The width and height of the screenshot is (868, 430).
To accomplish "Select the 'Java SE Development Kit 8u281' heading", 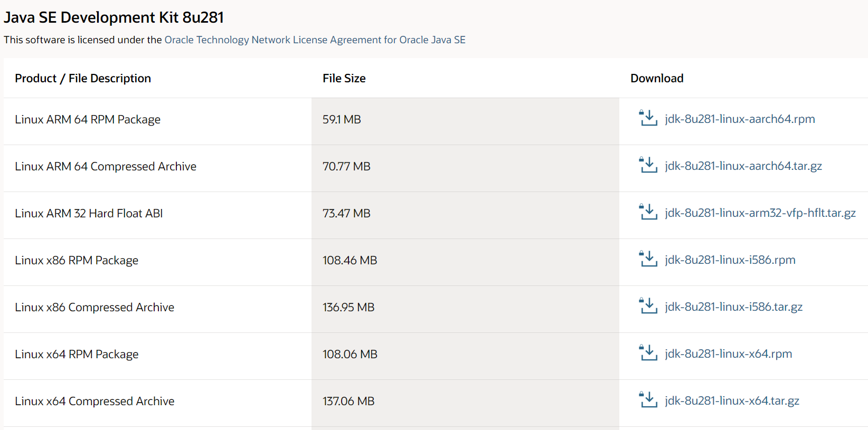I will pos(114,17).
